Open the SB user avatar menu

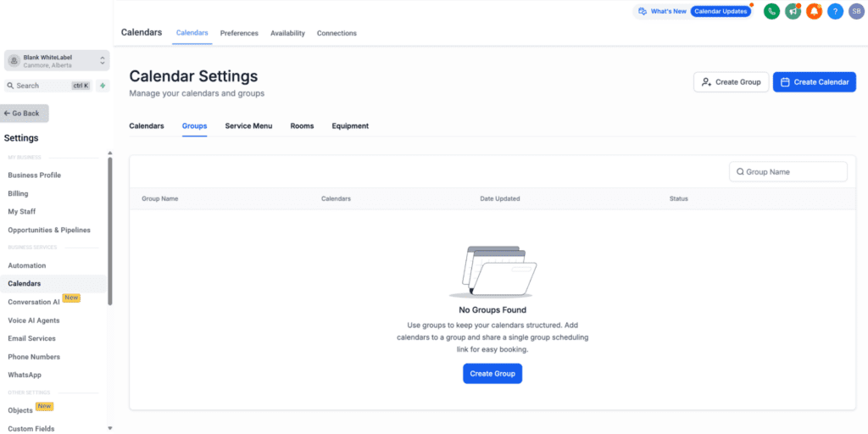856,11
